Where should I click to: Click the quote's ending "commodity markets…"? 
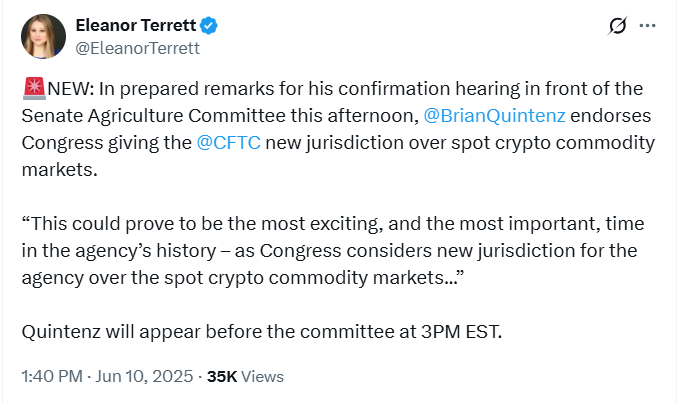click(x=366, y=278)
